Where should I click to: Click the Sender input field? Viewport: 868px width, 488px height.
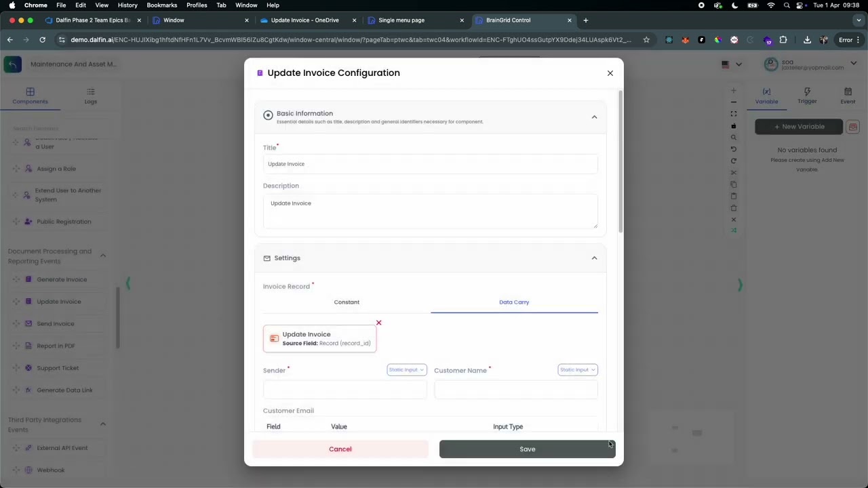click(344, 390)
